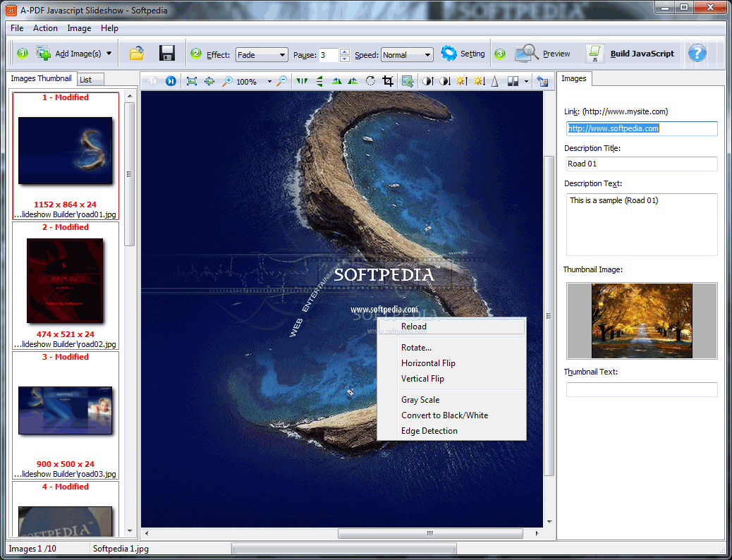
Task: Decrease contrast with the toolbar icon
Action: pyautogui.click(x=445, y=81)
